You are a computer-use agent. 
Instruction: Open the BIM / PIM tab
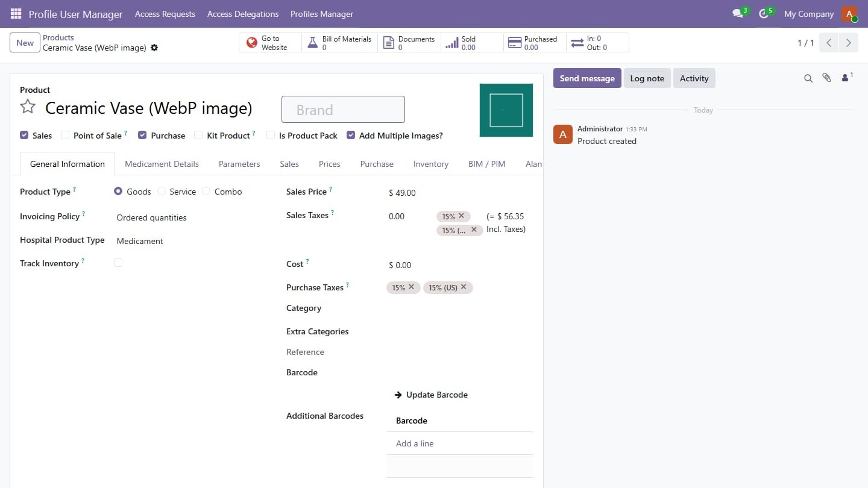point(487,164)
